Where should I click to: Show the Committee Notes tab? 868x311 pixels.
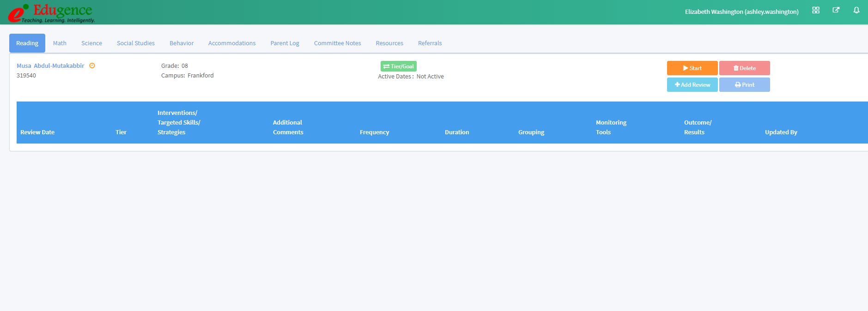pyautogui.click(x=337, y=43)
